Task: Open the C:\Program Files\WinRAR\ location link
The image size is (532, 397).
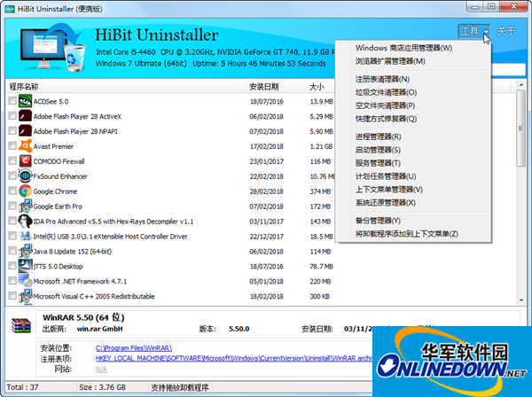Action: pyautogui.click(x=134, y=348)
